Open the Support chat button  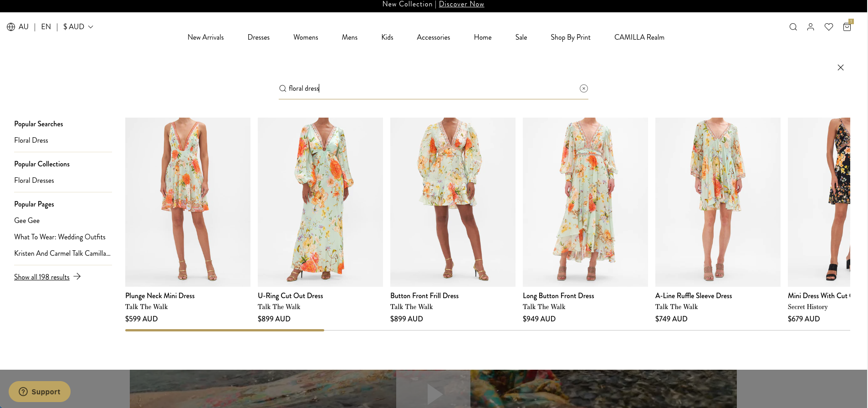click(40, 392)
